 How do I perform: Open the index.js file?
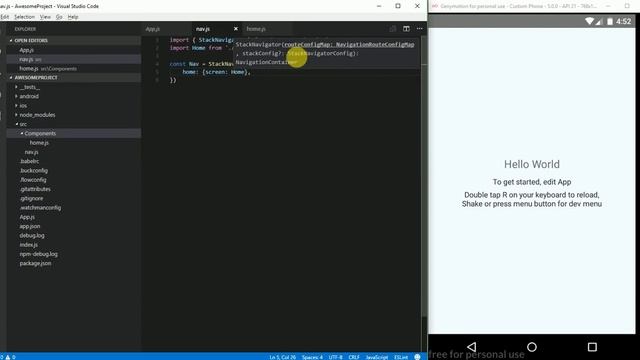coord(29,245)
